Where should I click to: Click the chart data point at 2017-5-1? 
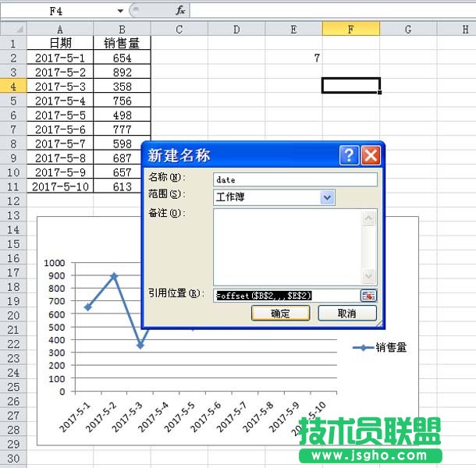tap(88, 307)
